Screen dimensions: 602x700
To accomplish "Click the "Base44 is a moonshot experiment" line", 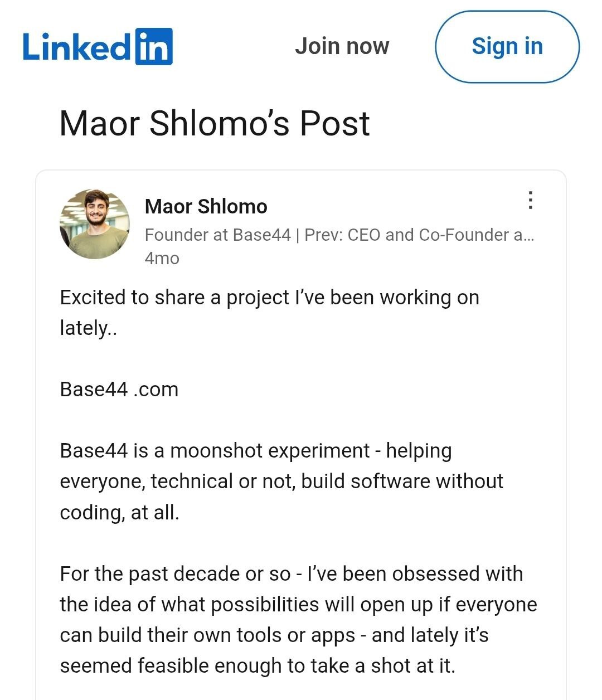I will (x=255, y=450).
